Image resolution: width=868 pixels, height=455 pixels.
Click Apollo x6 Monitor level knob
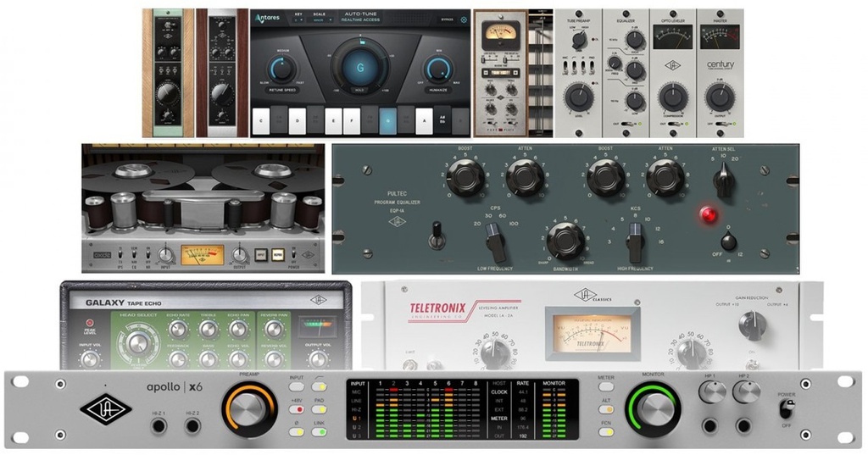pyautogui.click(x=653, y=409)
